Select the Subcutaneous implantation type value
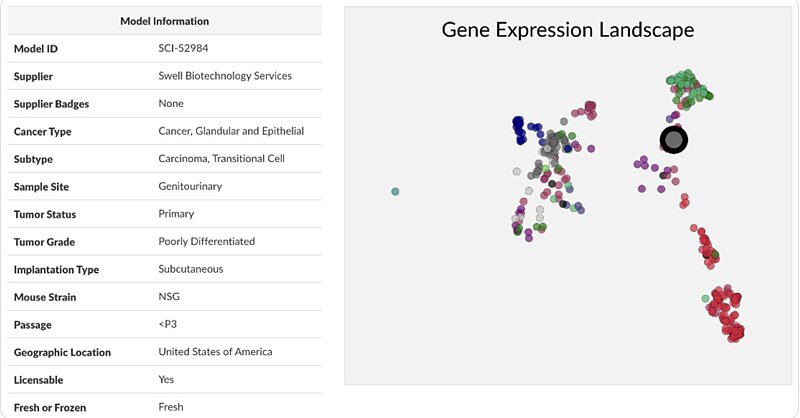800x418 pixels. pos(191,269)
